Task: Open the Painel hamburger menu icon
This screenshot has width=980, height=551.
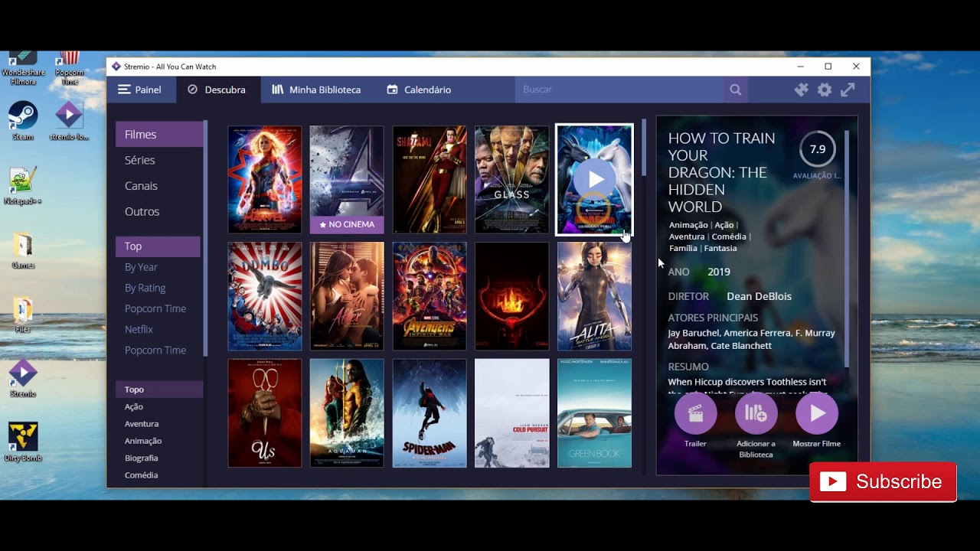Action: [124, 90]
